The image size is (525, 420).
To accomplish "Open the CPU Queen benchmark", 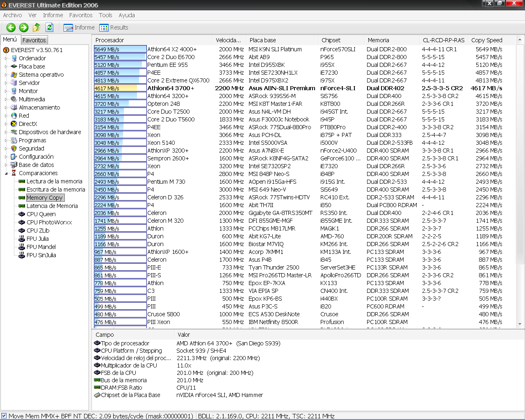I will (41, 214).
